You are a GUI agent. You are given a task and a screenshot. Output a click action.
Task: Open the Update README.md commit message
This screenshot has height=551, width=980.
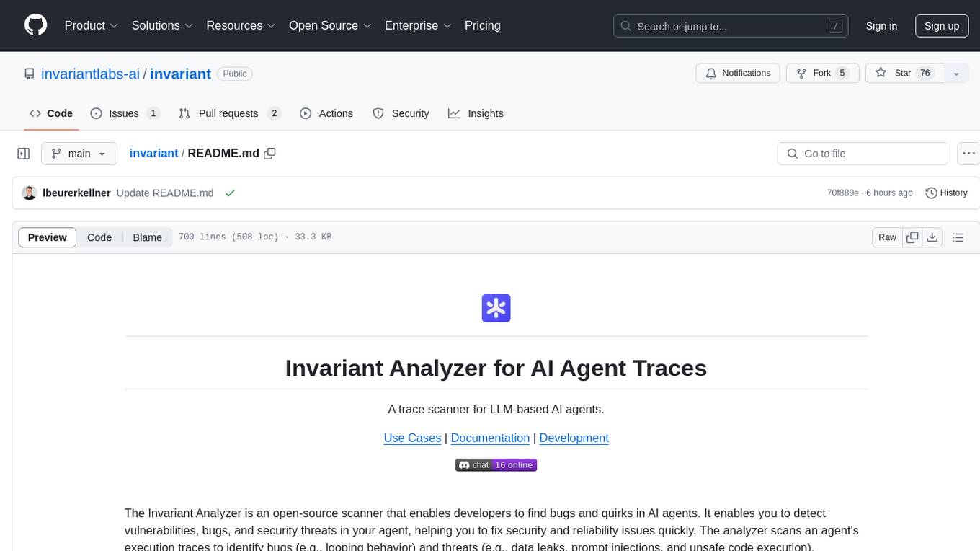coord(165,193)
